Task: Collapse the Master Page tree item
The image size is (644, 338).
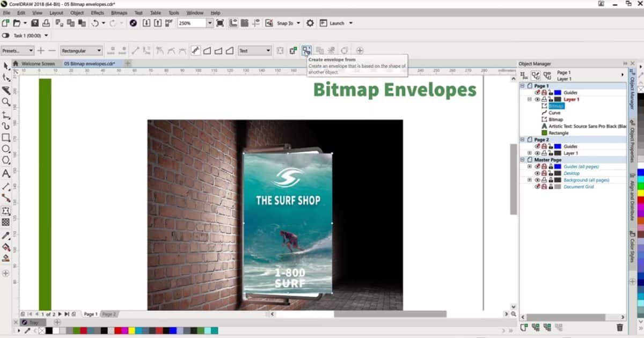Action: [522, 159]
